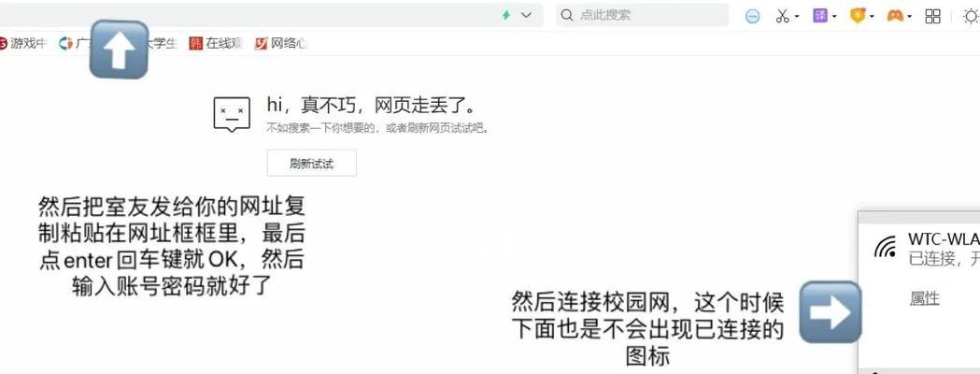Click the 刷新试试 button
The height and width of the screenshot is (374, 980).
[312, 164]
